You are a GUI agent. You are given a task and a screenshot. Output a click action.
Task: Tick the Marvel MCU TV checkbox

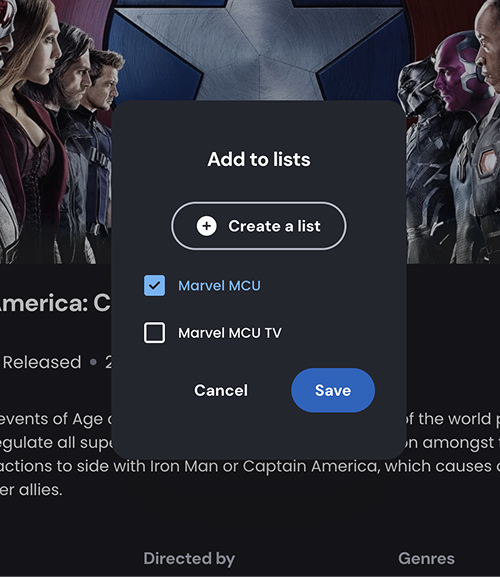(154, 333)
